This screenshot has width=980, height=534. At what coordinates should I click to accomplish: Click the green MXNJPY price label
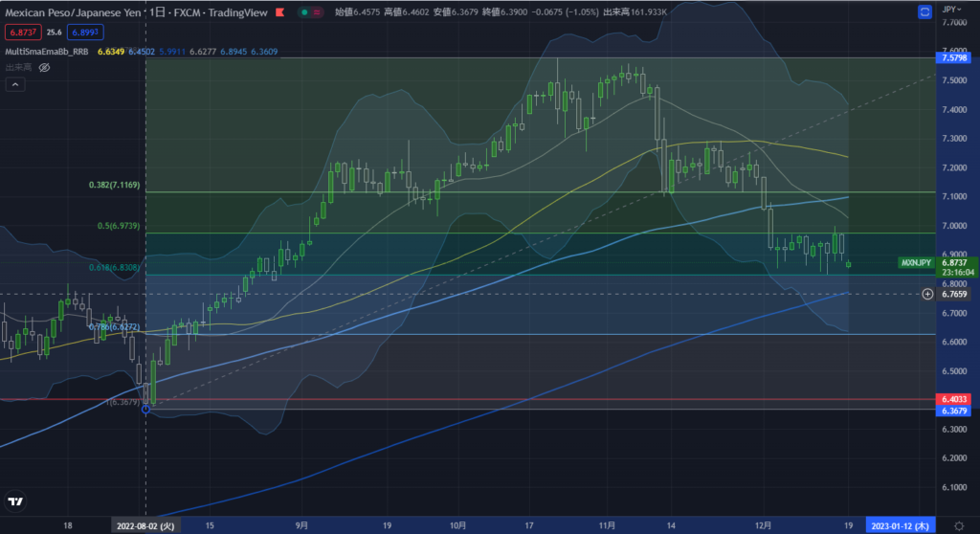pos(917,261)
